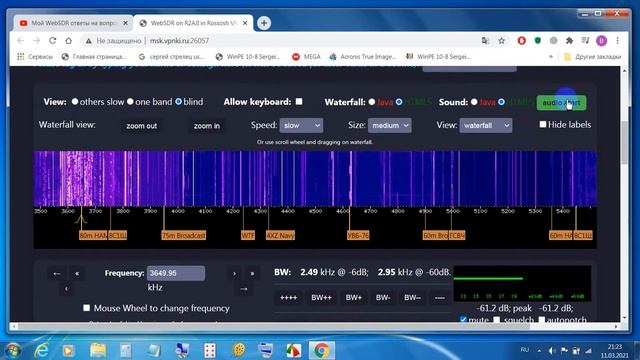Narrow bandwidth with BW- button
This screenshot has height=360, width=640.
(x=382, y=298)
